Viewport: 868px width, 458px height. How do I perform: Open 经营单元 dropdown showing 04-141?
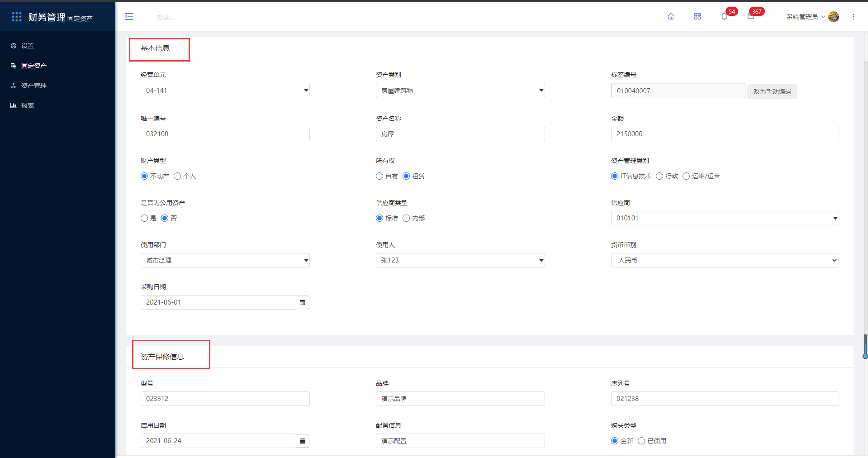225,90
